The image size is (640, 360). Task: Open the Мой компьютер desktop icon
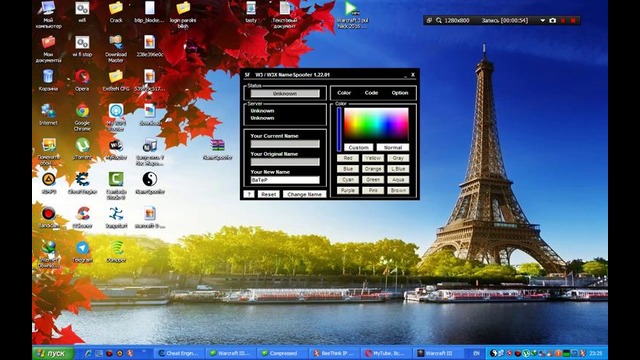click(48, 14)
